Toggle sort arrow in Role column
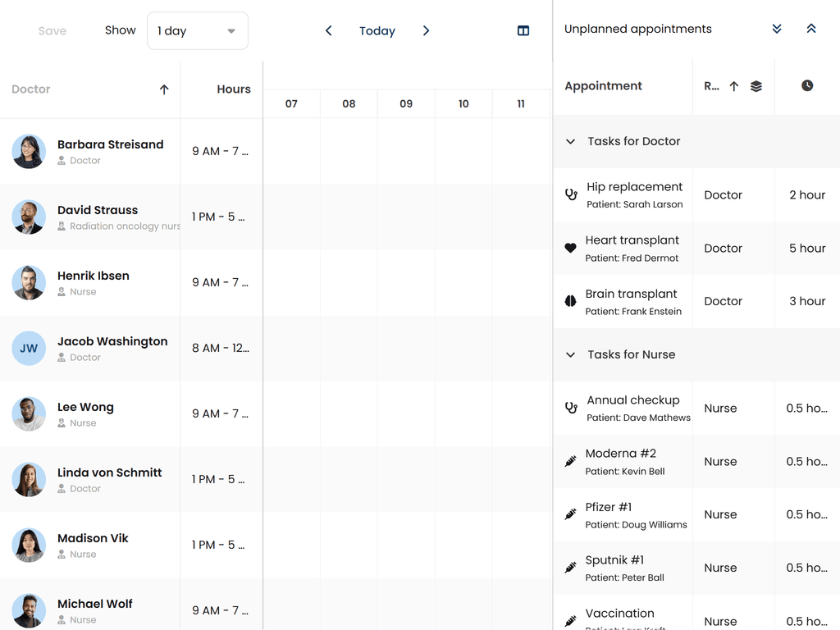Viewport: 840px width, 630px height. coord(734,86)
